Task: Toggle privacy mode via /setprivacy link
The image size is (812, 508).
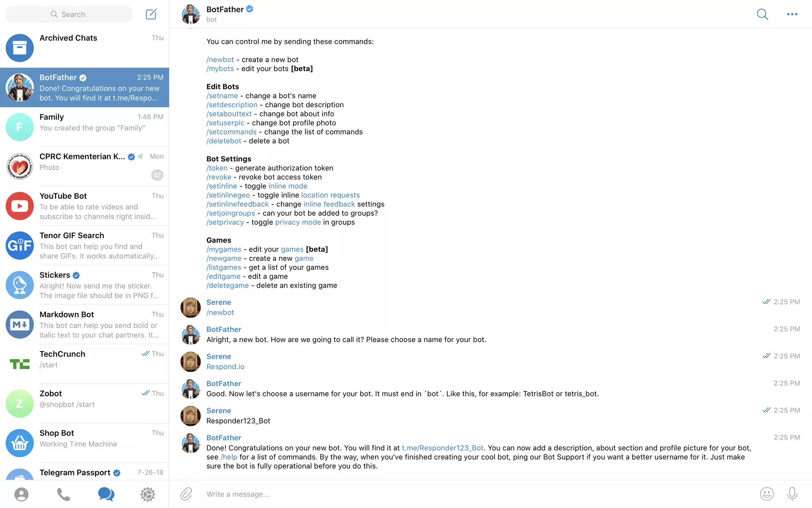Action: coord(225,222)
